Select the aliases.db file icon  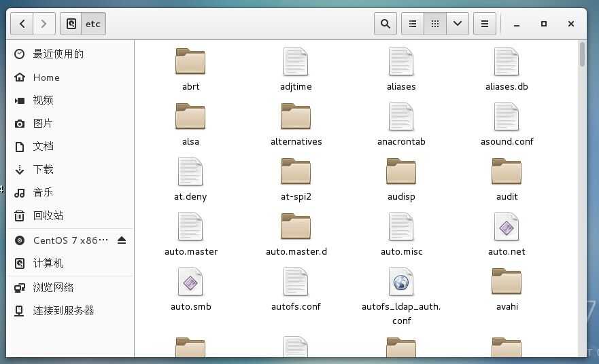pos(507,61)
